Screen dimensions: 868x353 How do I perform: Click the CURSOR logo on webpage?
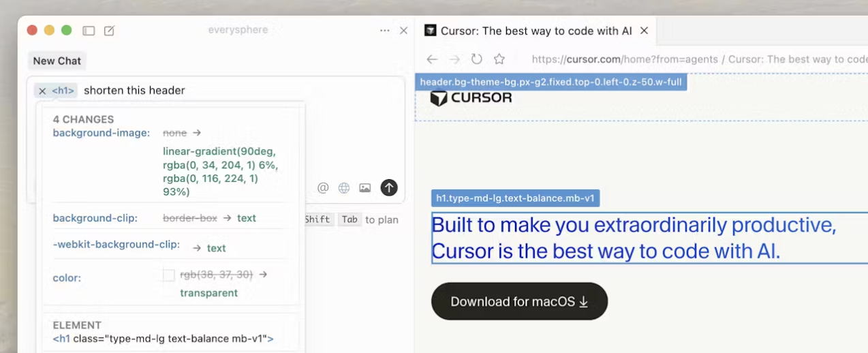[x=471, y=98]
